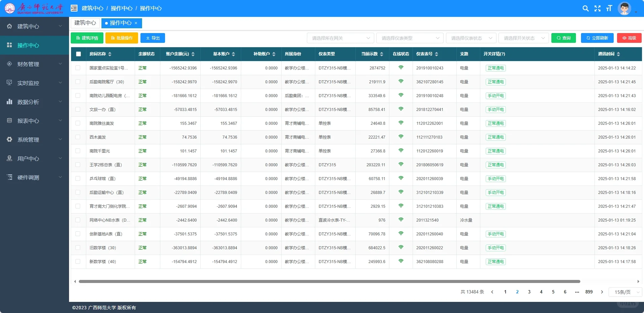Open the 请选择仪表类型 dropdown
This screenshot has width=644, height=313.
[x=410, y=38]
